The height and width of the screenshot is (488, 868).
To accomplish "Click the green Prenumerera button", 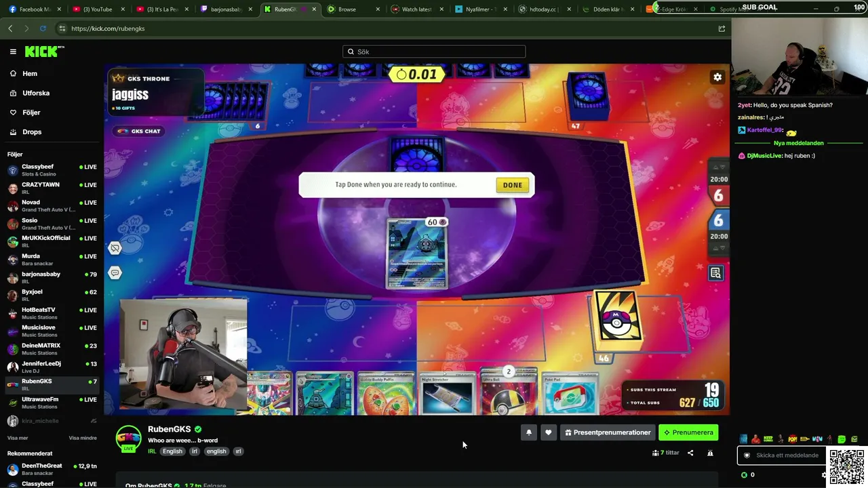I will click(688, 432).
